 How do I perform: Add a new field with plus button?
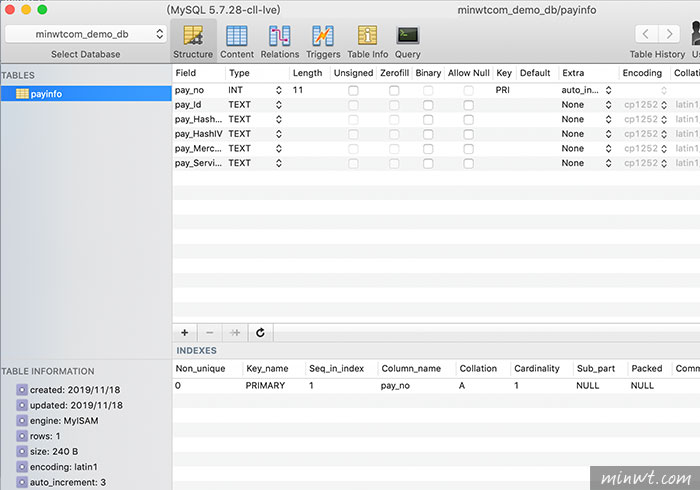coord(184,332)
